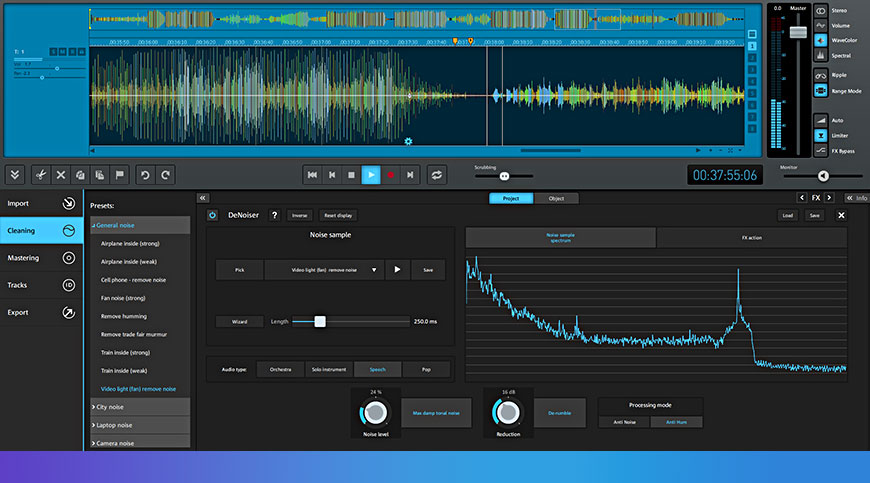The height and width of the screenshot is (483, 870).
Task: Click the Reset display button
Action: pyautogui.click(x=338, y=215)
